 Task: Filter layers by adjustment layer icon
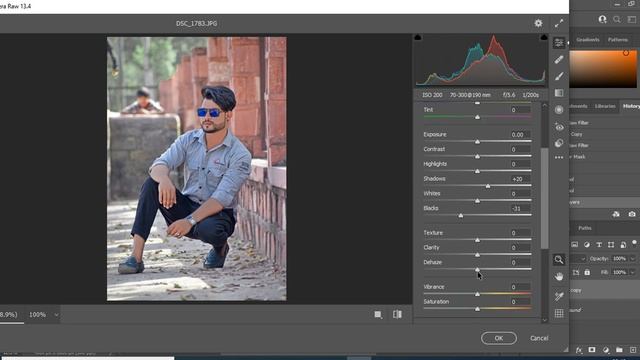pyautogui.click(x=587, y=244)
